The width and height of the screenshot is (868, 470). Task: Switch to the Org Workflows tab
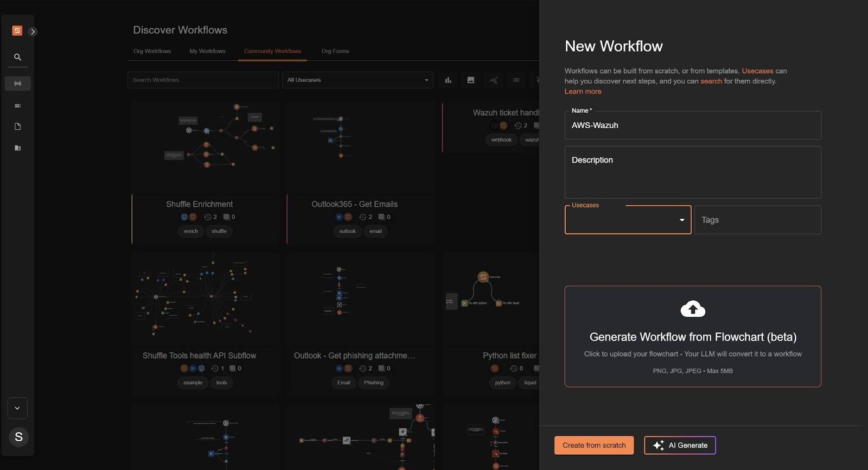pos(152,51)
